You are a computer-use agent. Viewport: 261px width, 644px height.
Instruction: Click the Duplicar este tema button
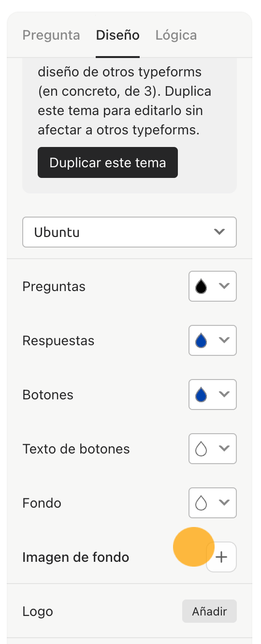108,162
